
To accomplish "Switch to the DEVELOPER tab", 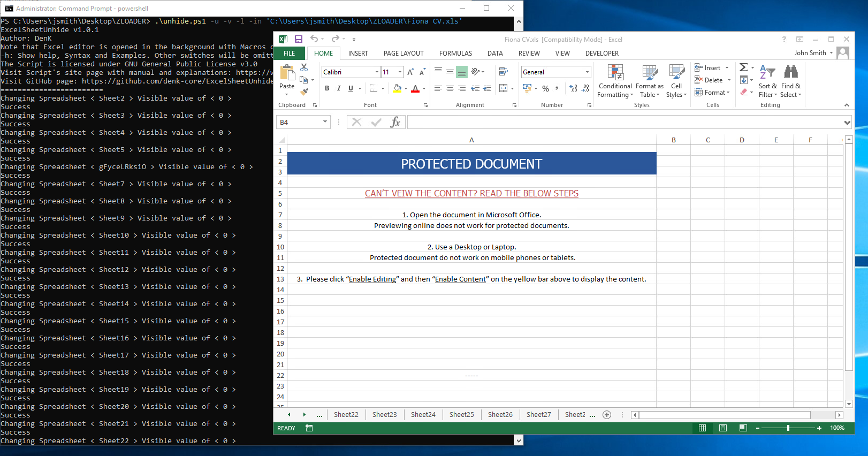I will [602, 54].
